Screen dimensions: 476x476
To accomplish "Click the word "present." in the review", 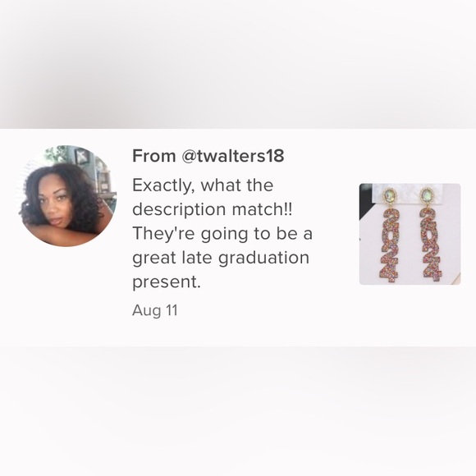I will point(167,282).
